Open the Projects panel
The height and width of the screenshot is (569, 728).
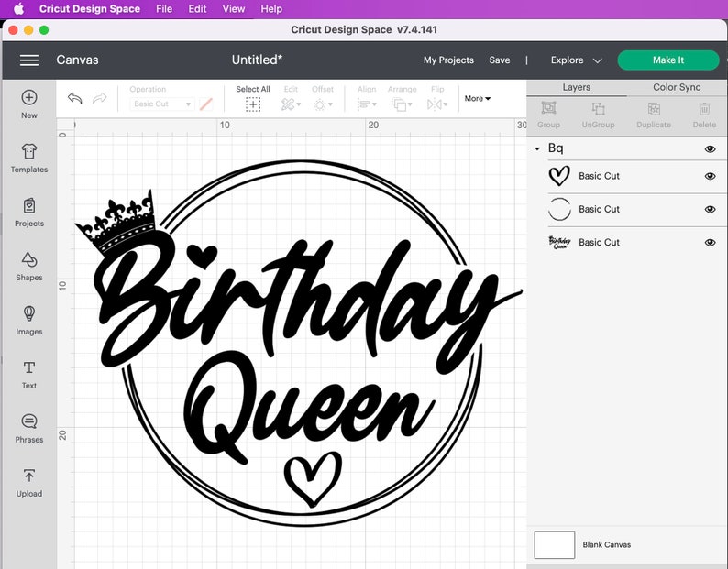(x=29, y=213)
